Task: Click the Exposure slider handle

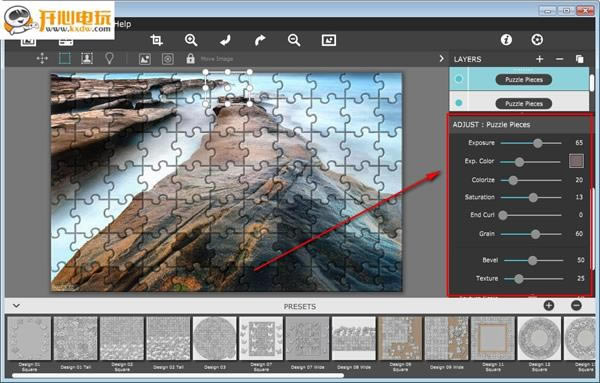Action: pos(538,143)
